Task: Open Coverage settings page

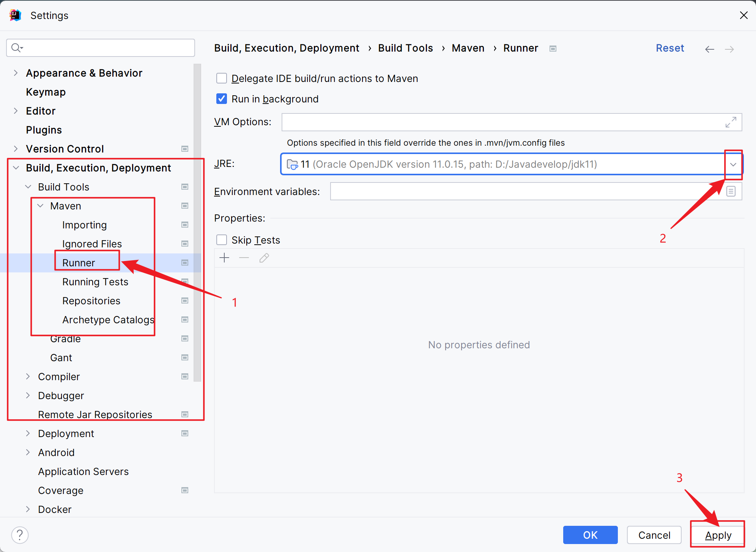Action: click(x=61, y=490)
